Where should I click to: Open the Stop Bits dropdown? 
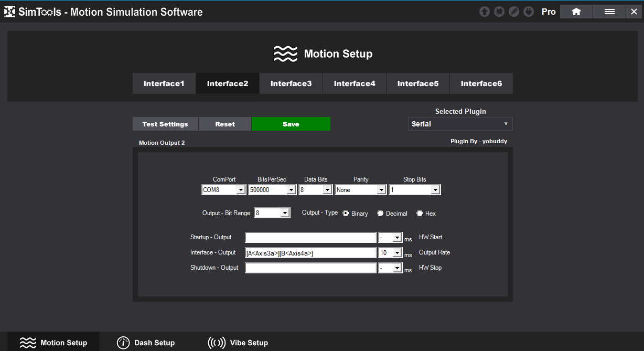(415, 190)
